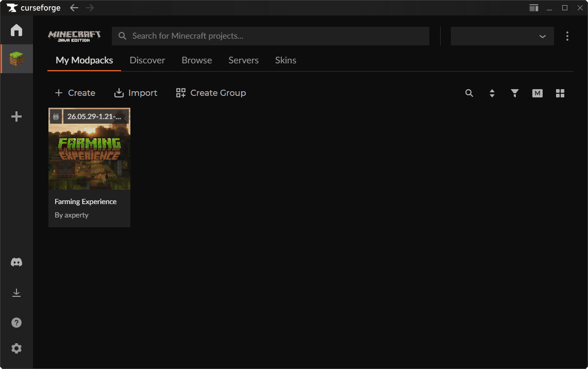Click the modpack search magnifier icon
Screen dimensions: 588x369
coord(469,93)
